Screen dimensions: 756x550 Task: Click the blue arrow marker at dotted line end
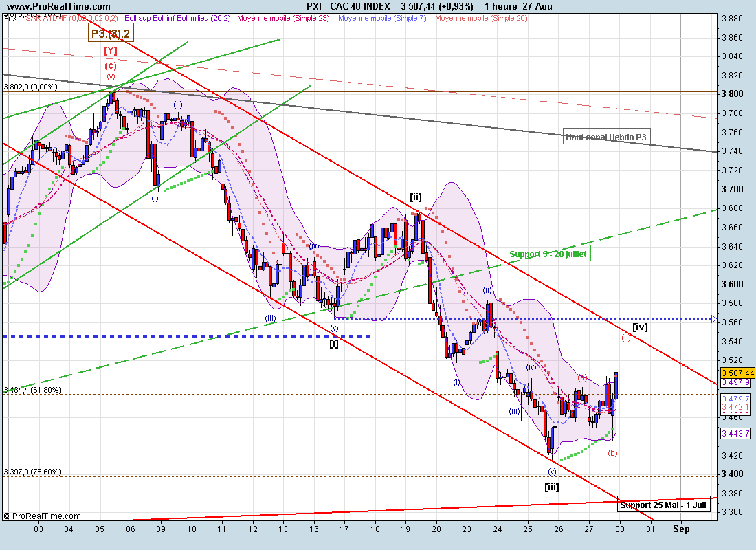714,319
